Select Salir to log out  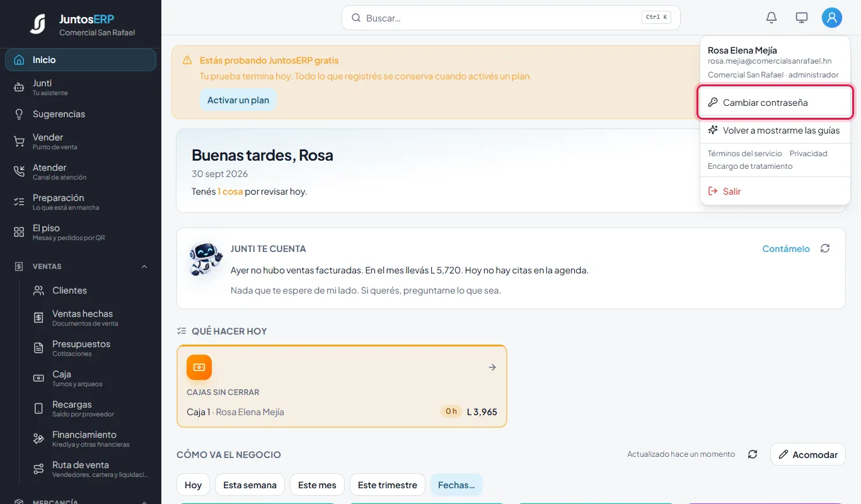point(775,191)
